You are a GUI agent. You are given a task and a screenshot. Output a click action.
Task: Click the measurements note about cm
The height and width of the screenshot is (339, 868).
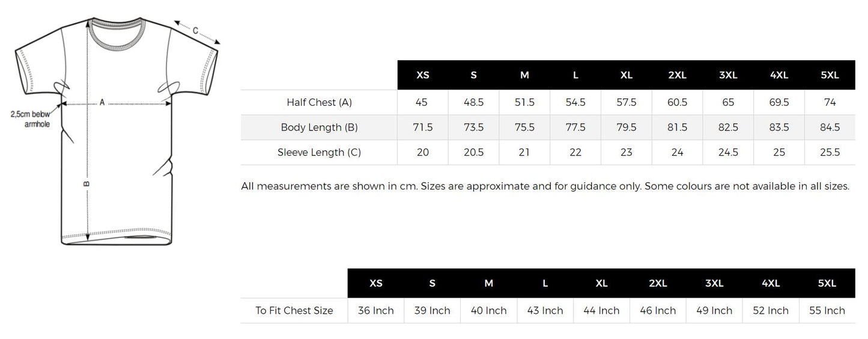point(545,186)
